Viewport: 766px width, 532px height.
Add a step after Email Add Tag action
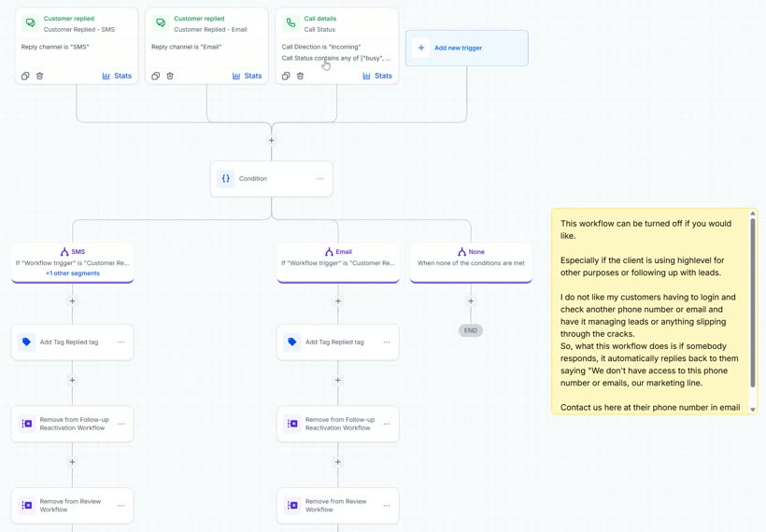[338, 380]
